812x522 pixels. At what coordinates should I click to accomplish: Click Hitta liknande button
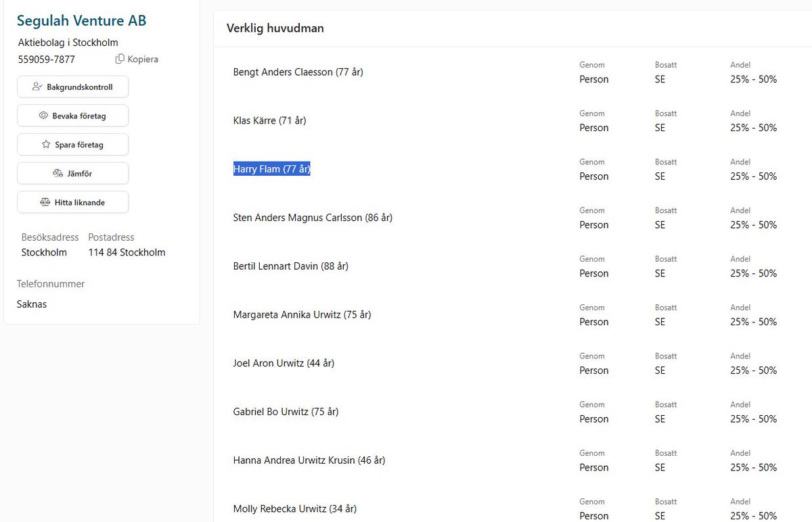(72, 202)
